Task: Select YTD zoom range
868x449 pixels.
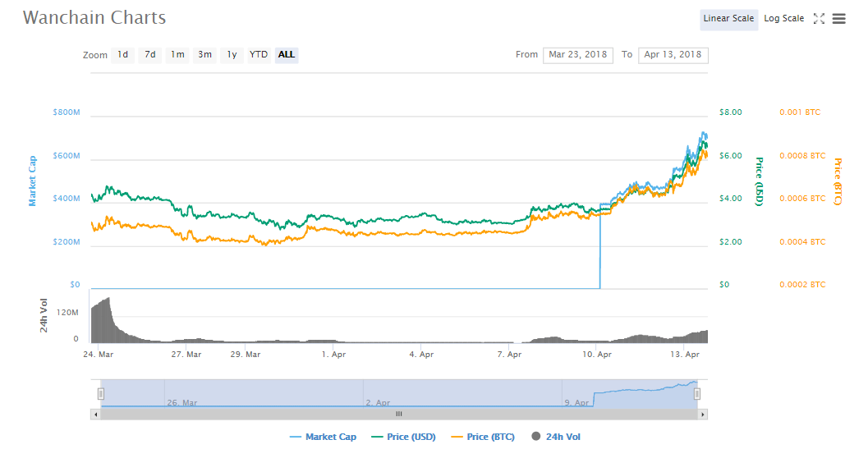Action: pos(259,55)
